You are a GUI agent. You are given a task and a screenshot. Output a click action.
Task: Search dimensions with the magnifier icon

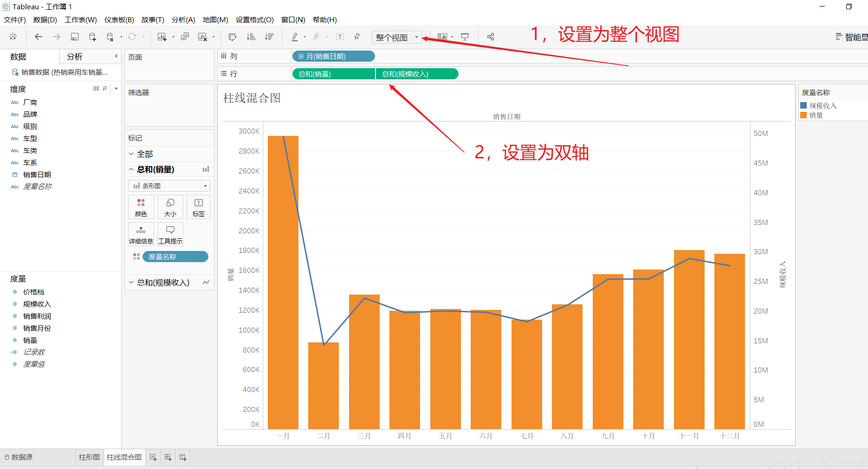click(105, 88)
